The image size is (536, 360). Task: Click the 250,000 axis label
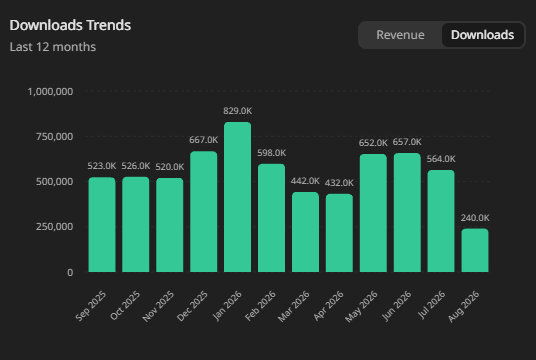(54, 227)
